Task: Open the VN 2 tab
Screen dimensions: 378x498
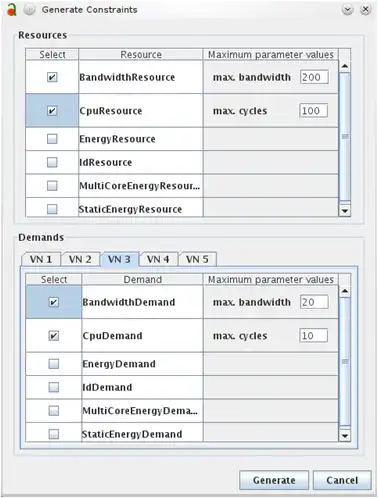Action: click(x=80, y=259)
